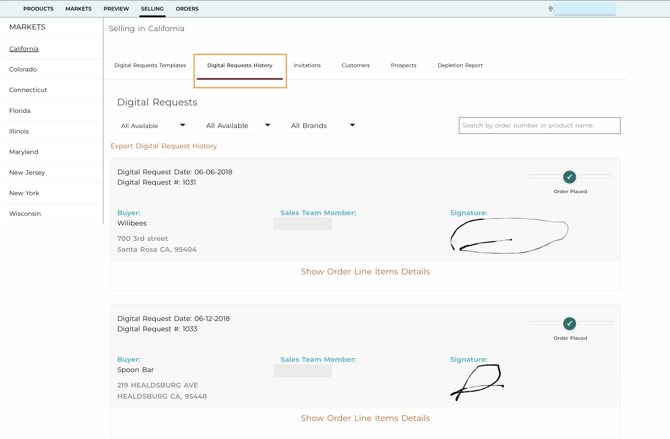Click the Wilibees signature image
This screenshot has width=670, height=439.
[x=509, y=235]
